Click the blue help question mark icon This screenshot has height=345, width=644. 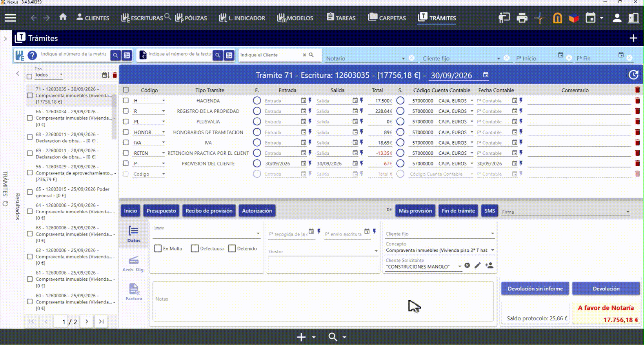32,55
